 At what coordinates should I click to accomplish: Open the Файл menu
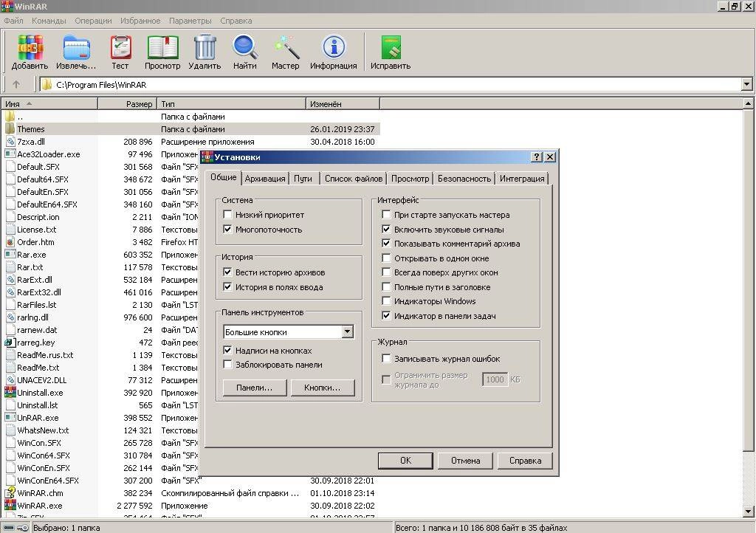tap(13, 21)
